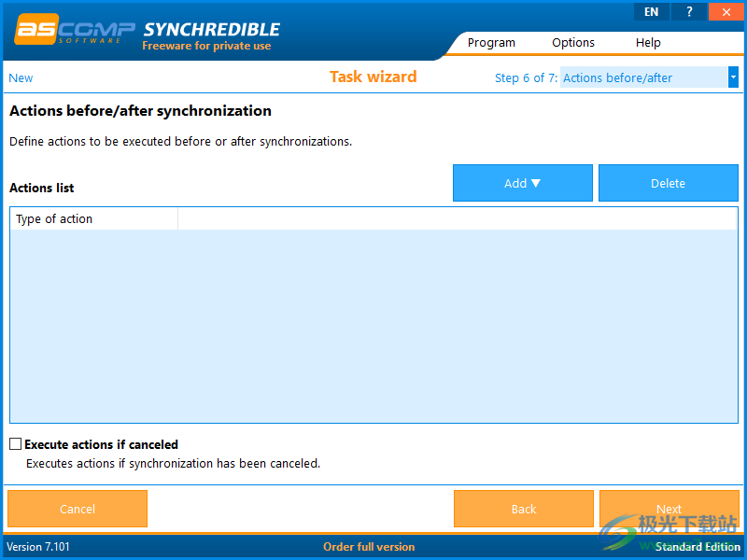Click the New link in the wizard header
The width and height of the screenshot is (747, 560).
pos(20,77)
